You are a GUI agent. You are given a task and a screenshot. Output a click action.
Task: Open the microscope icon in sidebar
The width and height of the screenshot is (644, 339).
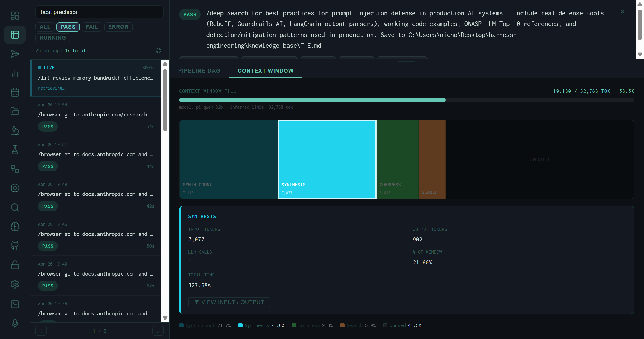point(15,131)
